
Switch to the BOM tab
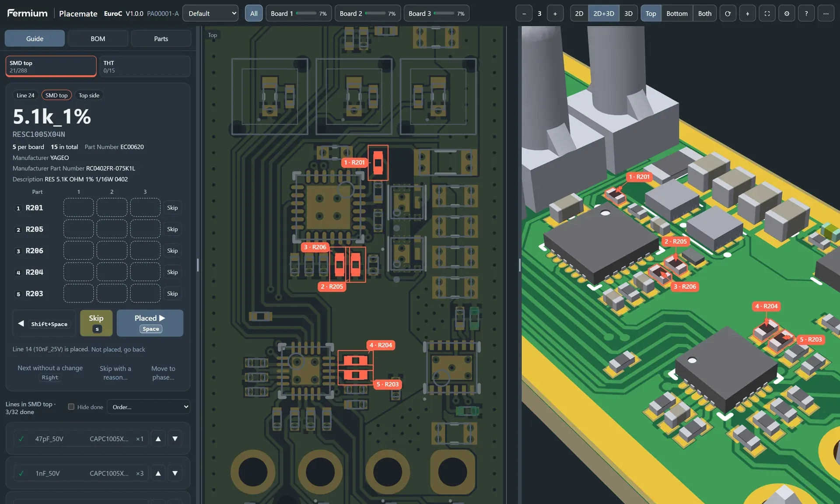98,38
